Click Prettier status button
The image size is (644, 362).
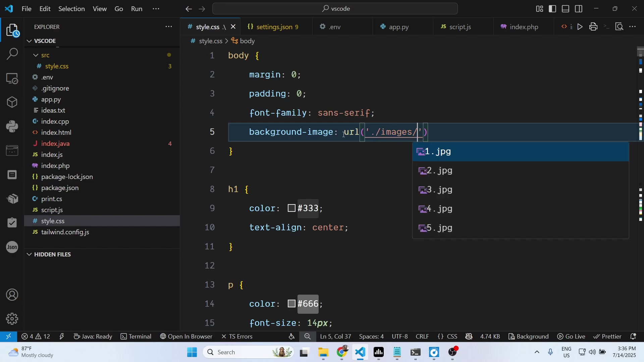pyautogui.click(x=608, y=337)
